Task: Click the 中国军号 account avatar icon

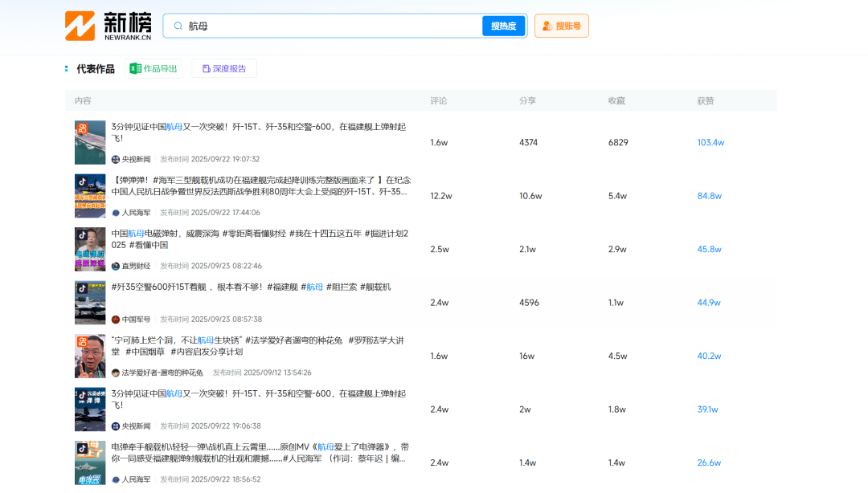Action: point(116,320)
